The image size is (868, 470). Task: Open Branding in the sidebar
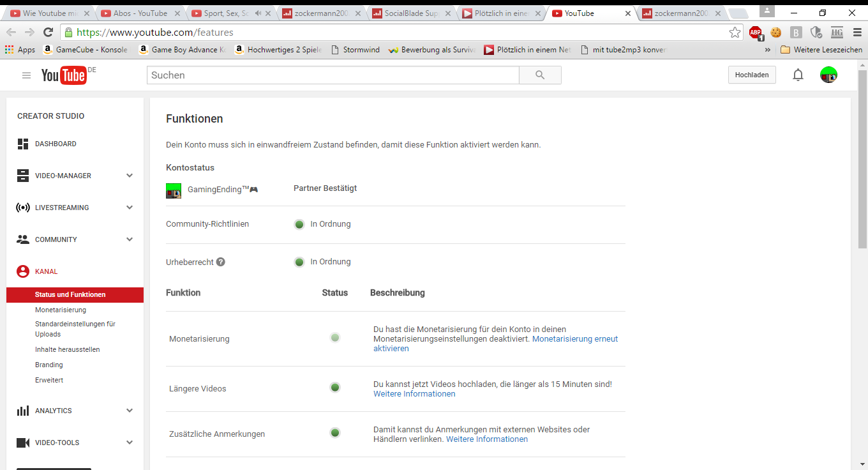tap(49, 365)
